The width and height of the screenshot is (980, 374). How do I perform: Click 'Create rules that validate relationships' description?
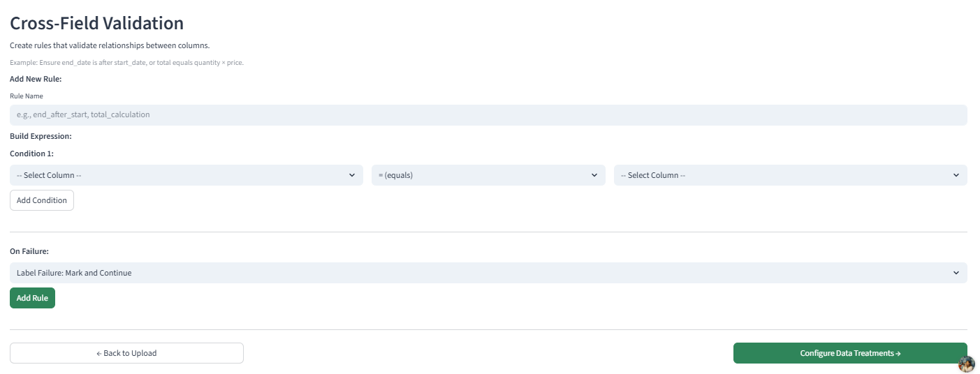click(110, 46)
